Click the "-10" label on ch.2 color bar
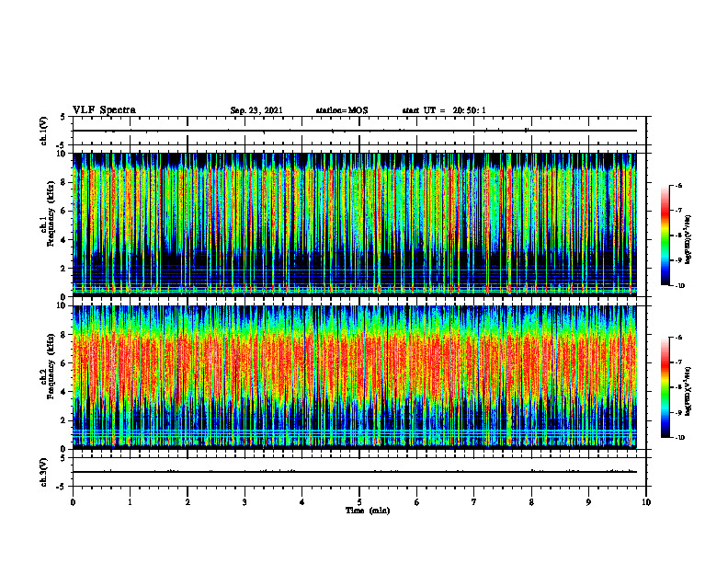The width and height of the screenshot is (728, 563). tap(679, 438)
